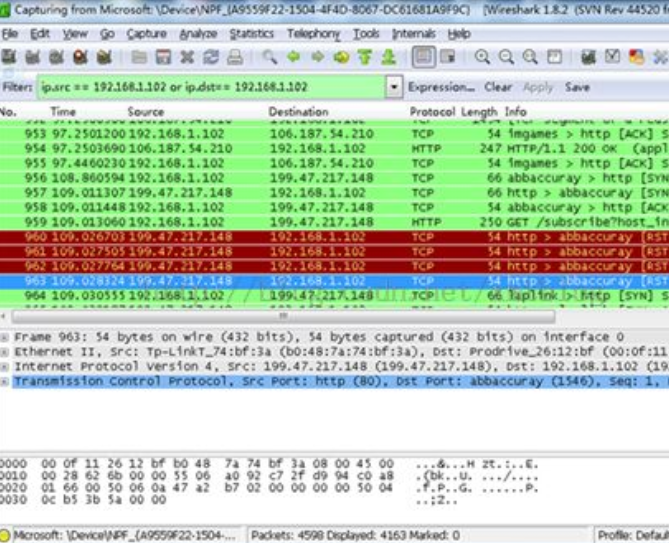Expand the Transmission Control Protocol node
Screen dimensions: 669x547
(x=4, y=381)
